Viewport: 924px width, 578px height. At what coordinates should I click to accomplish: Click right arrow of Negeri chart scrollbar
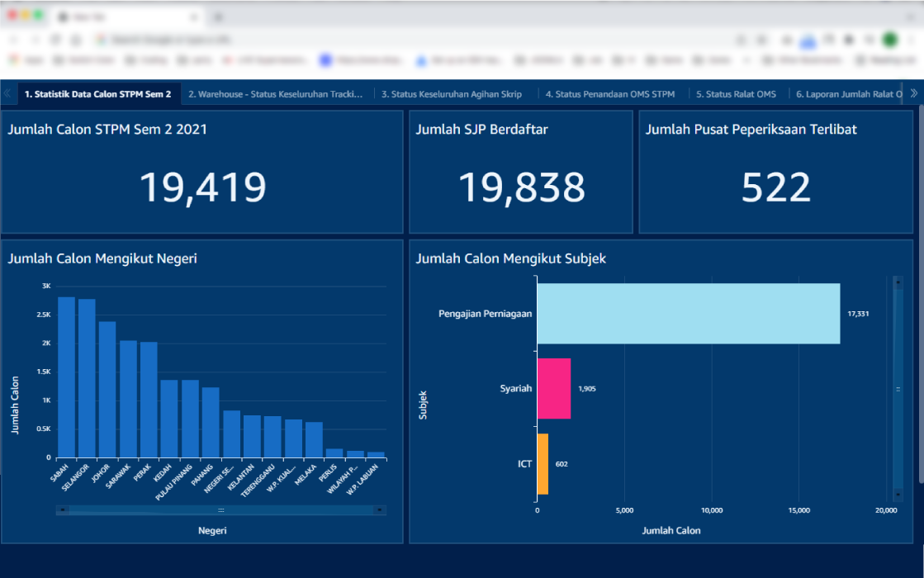click(380, 510)
